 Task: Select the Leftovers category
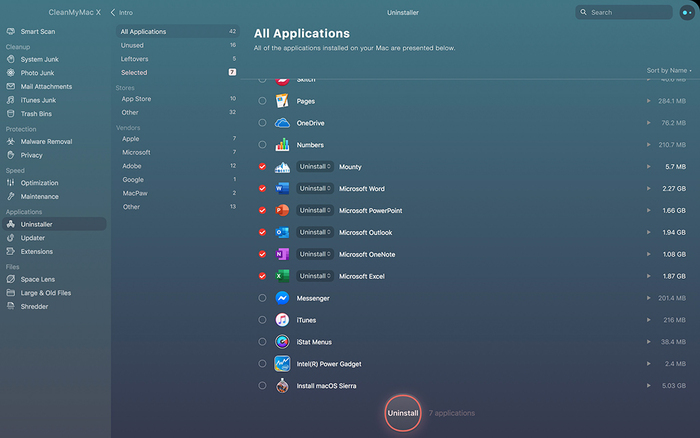pyautogui.click(x=134, y=59)
